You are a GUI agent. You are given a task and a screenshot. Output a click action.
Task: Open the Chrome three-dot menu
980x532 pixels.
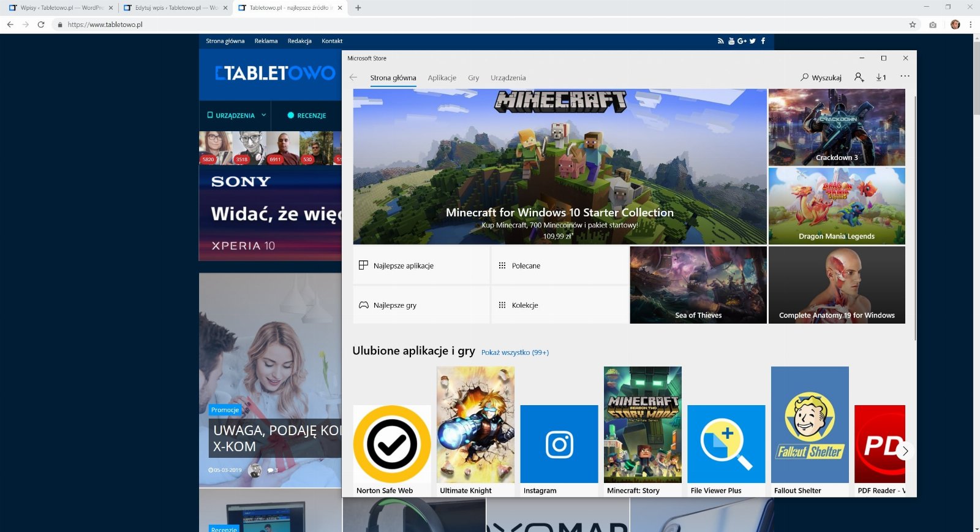pyautogui.click(x=970, y=25)
